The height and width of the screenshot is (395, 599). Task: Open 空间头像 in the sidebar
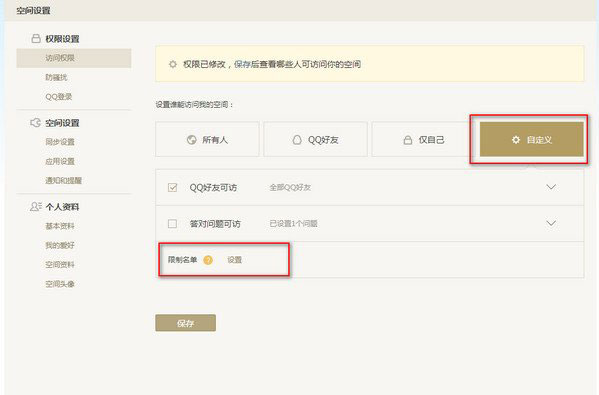click(60, 284)
